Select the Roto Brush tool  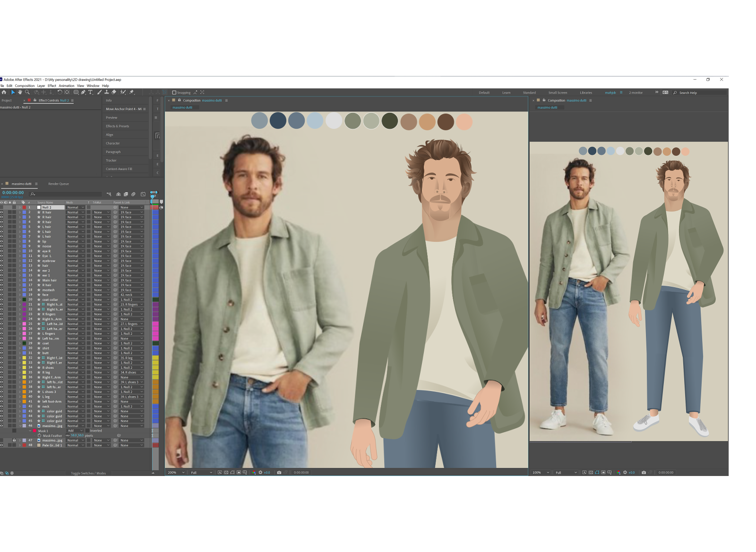pos(123,92)
